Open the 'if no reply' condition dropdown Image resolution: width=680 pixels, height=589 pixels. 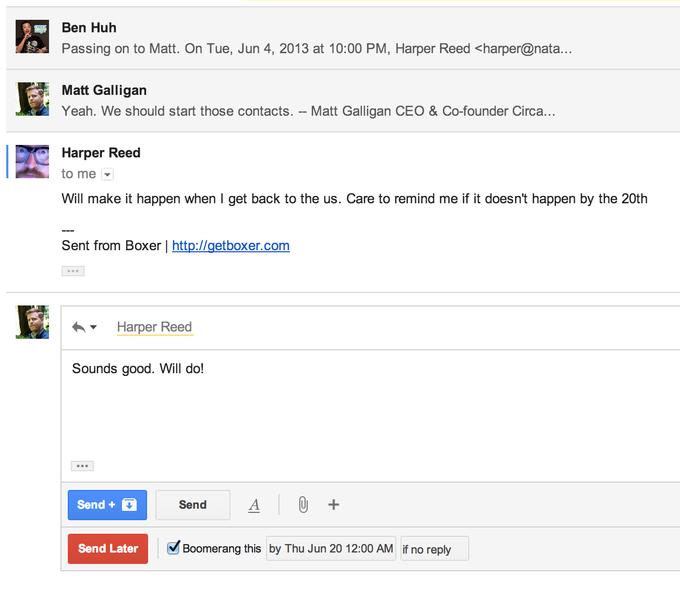pyautogui.click(x=434, y=549)
